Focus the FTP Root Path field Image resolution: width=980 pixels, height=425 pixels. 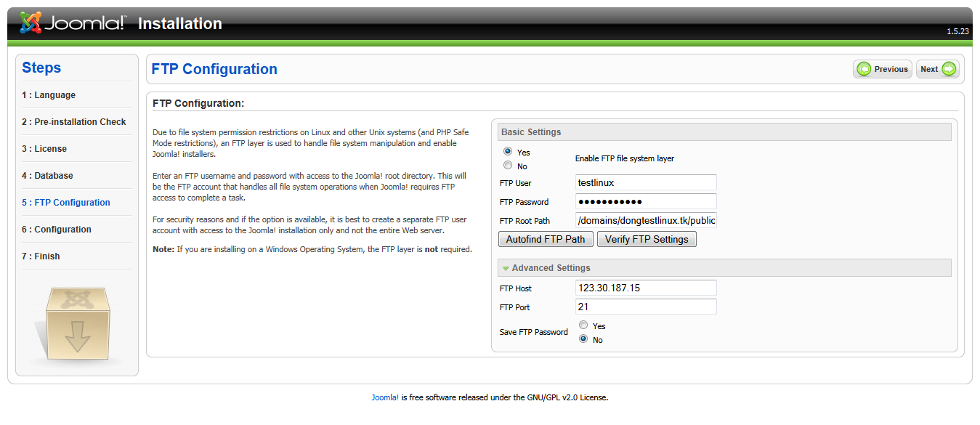[x=646, y=221]
